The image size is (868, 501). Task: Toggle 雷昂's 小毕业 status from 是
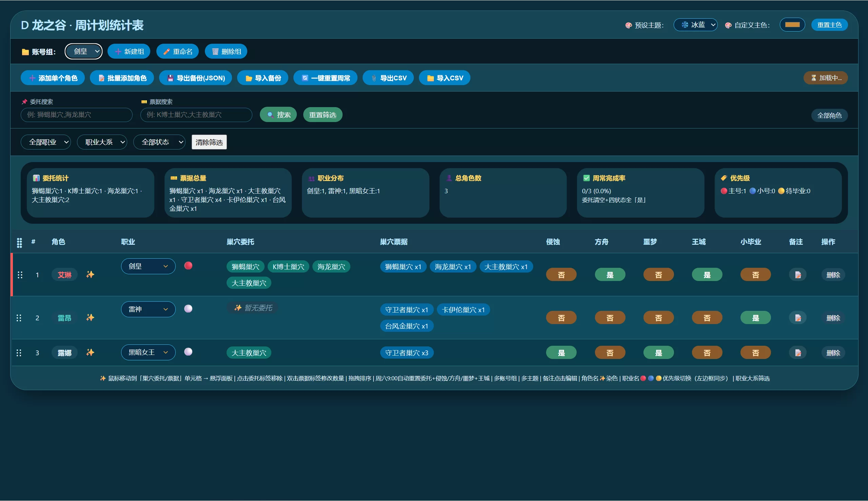(x=755, y=318)
